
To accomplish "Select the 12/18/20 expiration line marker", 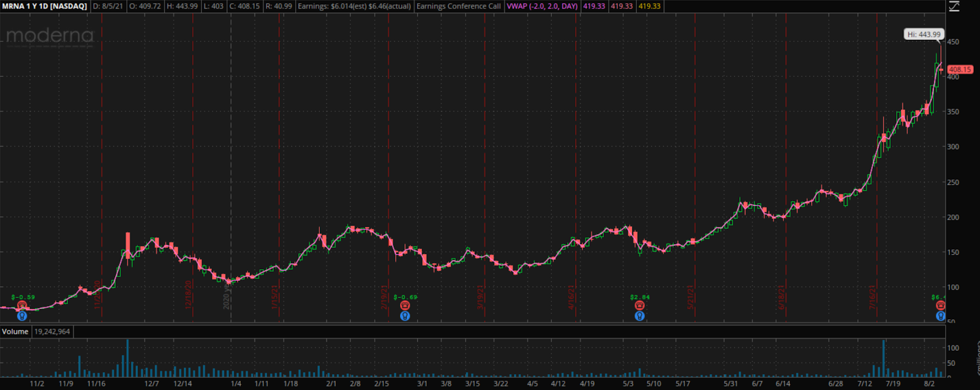I will tap(189, 294).
